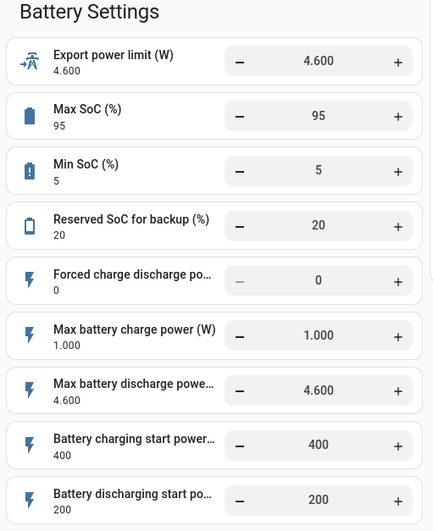433x531 pixels.
Task: Increase the Export power limit with plus
Action: tap(398, 62)
